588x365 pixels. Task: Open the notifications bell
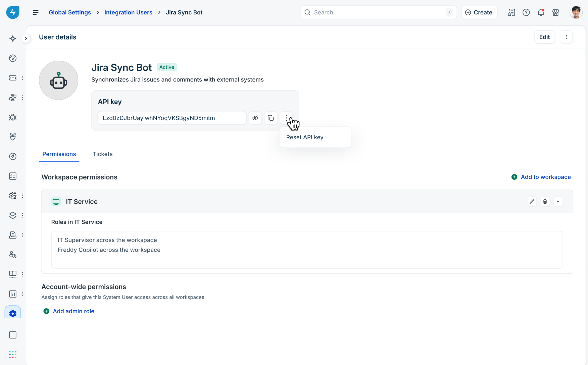coord(541,12)
